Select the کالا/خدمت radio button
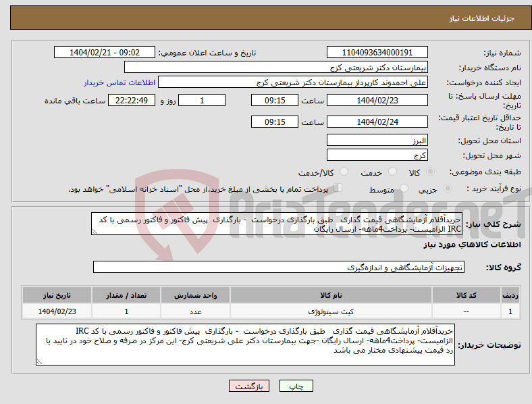This screenshot has width=532, height=404. coord(344,172)
